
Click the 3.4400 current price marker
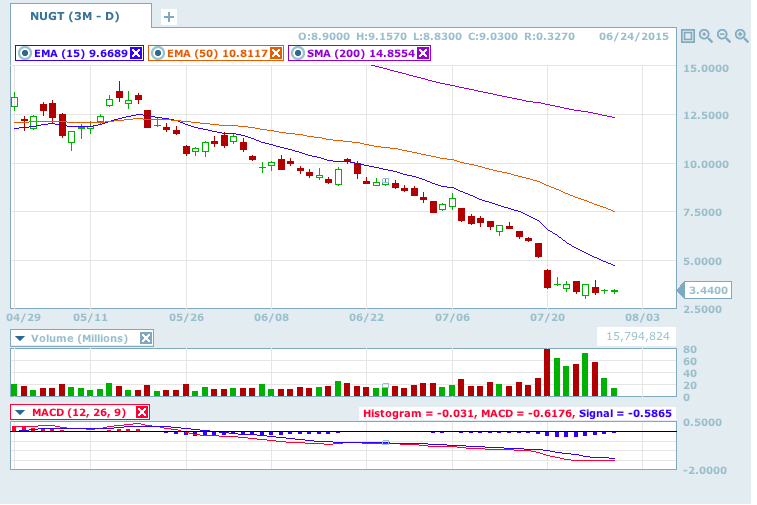tap(708, 290)
